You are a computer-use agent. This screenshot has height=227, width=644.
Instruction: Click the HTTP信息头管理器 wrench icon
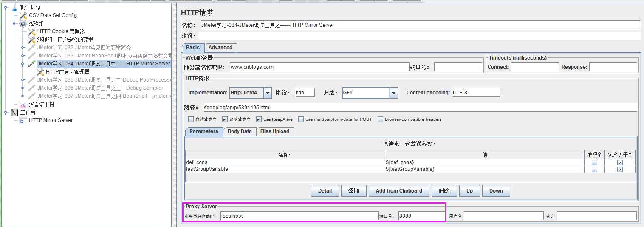pos(40,72)
